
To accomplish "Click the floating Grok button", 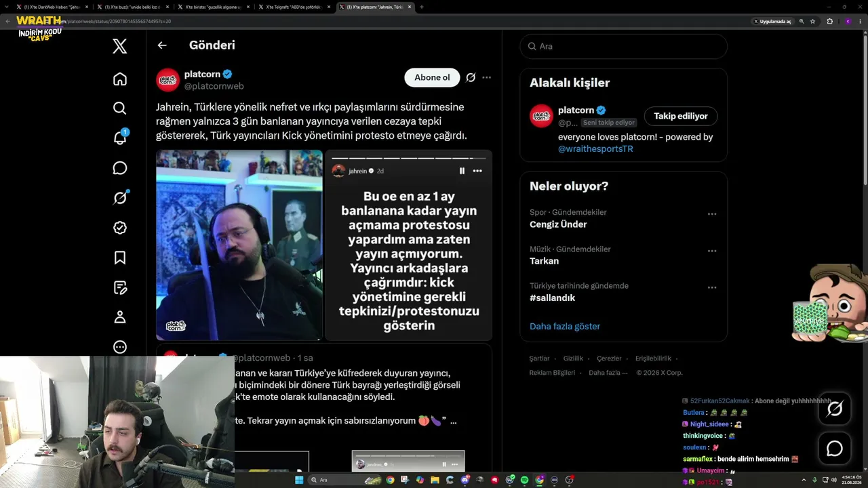I will (835, 409).
